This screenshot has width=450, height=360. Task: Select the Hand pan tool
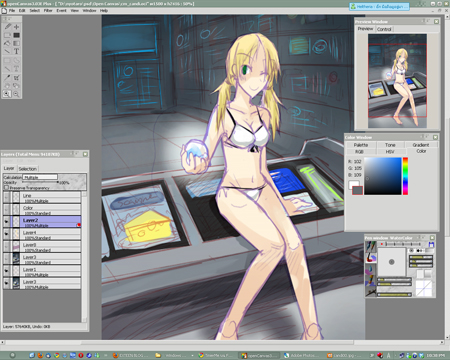click(x=7, y=86)
